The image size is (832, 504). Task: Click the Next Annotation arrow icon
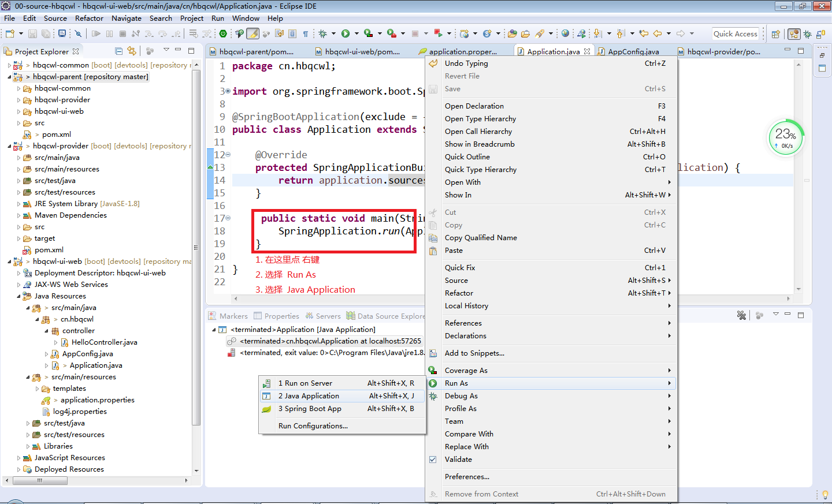(x=597, y=33)
